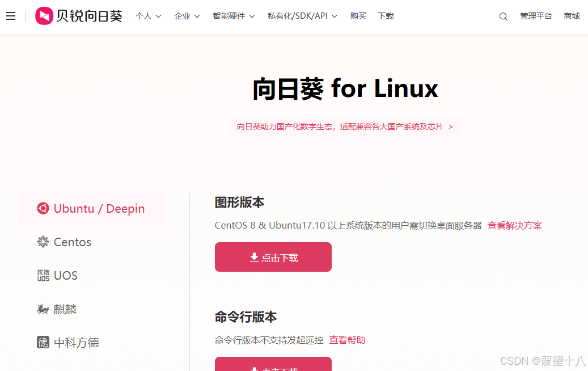Open the 查看帮助 link
The image size is (588, 371).
tap(347, 340)
